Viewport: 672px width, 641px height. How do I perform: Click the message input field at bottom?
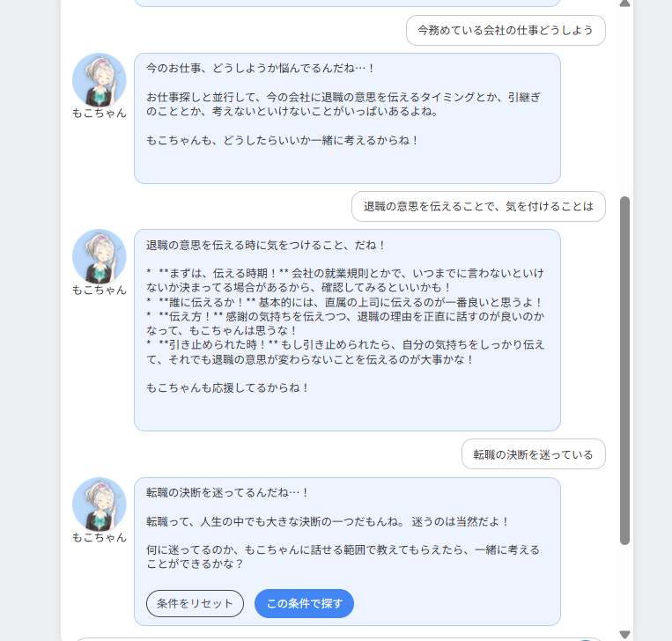[335, 638]
